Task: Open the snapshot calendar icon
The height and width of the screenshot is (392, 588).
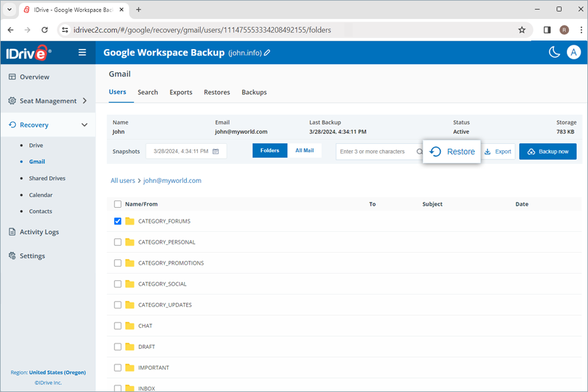Action: pyautogui.click(x=216, y=152)
